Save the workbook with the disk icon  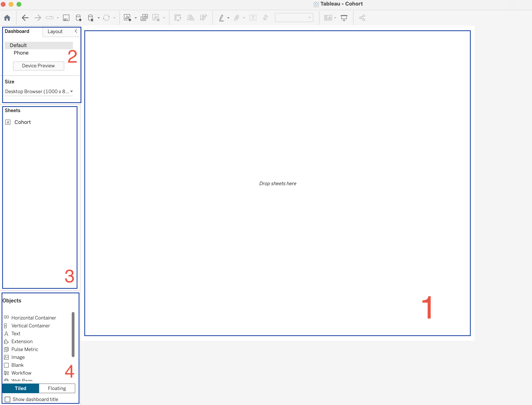tap(66, 18)
